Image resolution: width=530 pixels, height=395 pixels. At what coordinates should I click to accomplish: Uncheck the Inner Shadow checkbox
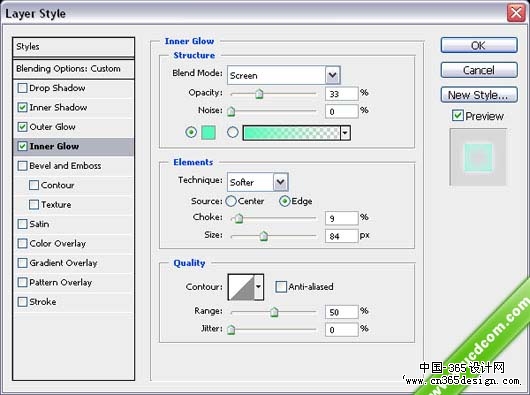(22, 107)
